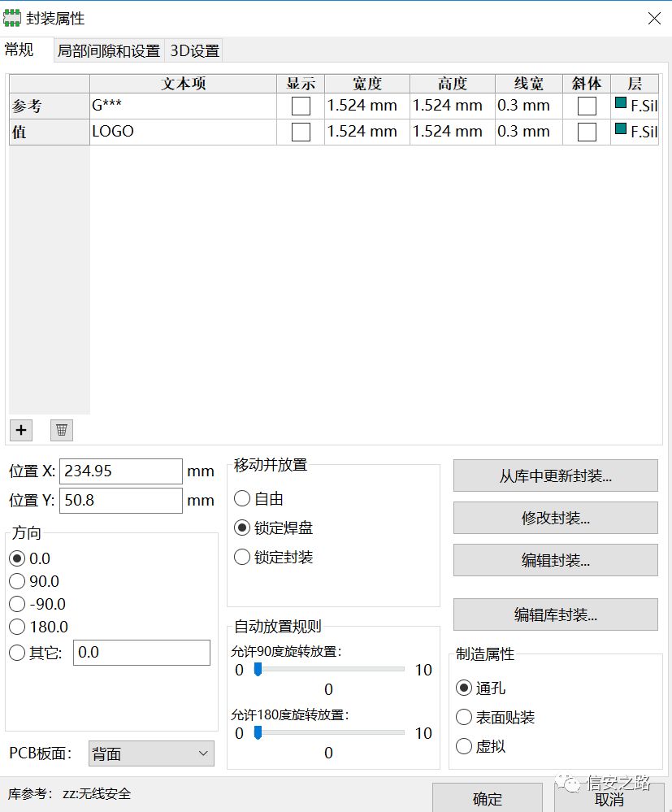This screenshot has height=812, width=672.
Task: Click the 值 row header
Action: pyautogui.click(x=50, y=132)
